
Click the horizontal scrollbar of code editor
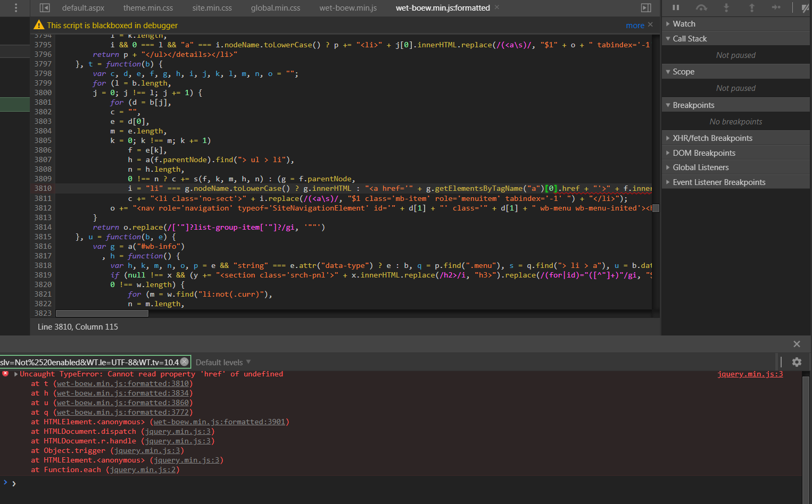(102, 313)
